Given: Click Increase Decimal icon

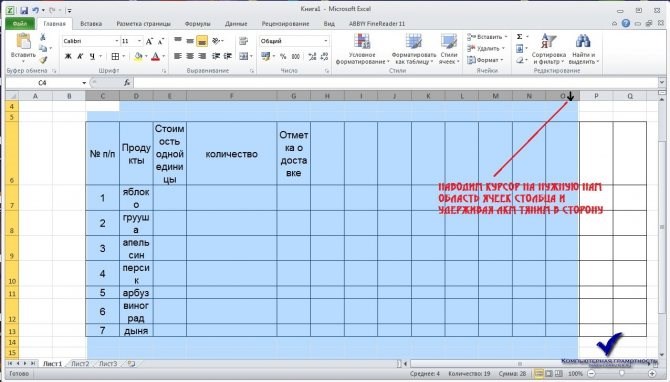Looking at the screenshot, I should pyautogui.click(x=312, y=56).
